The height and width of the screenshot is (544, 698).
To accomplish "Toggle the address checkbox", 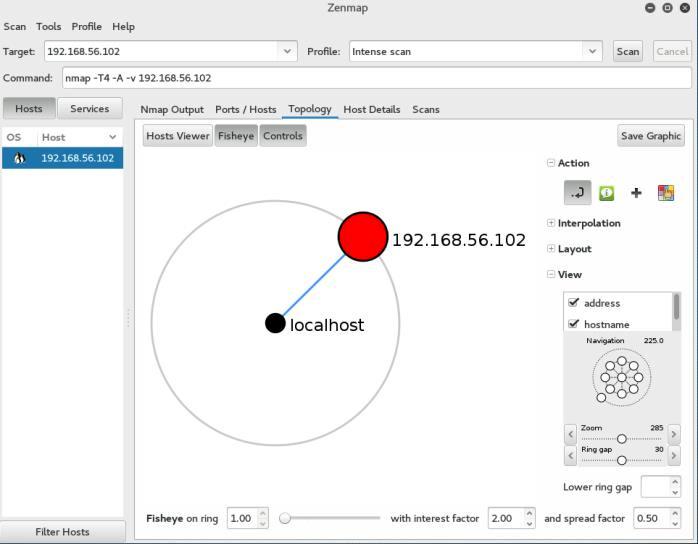I will [x=573, y=302].
